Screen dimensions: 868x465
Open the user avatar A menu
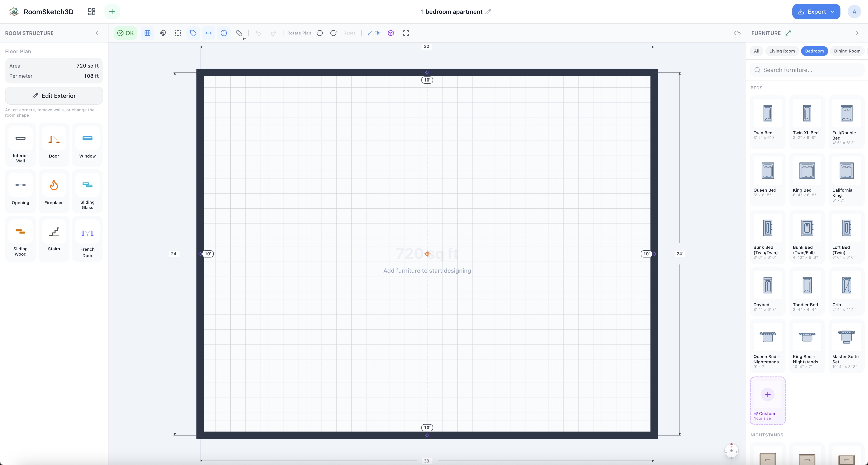pyautogui.click(x=854, y=12)
